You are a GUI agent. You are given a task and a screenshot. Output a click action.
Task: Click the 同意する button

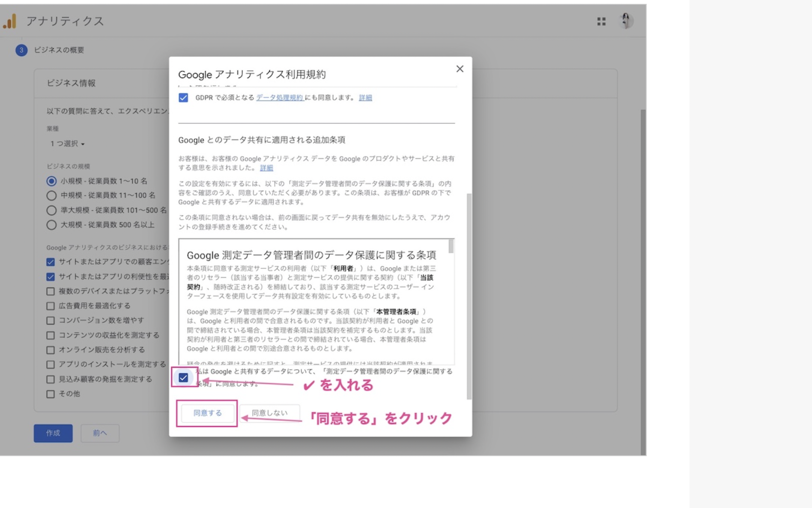pyautogui.click(x=208, y=413)
